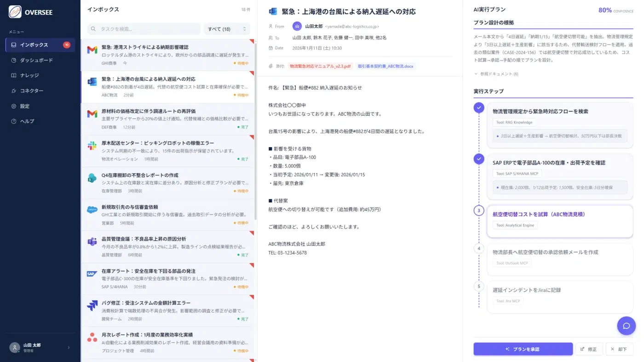Click the OVERSEE logo icon
644x362 pixels.
coord(15,12)
